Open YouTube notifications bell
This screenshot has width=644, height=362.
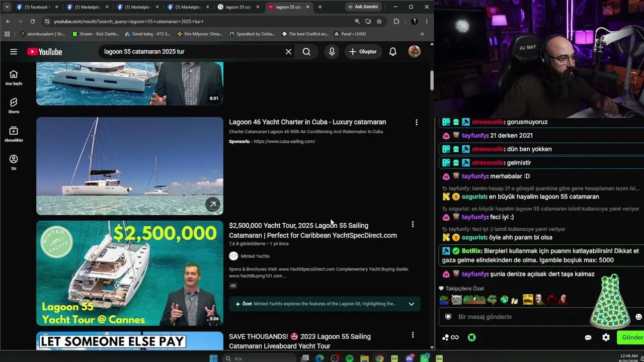[393, 52]
